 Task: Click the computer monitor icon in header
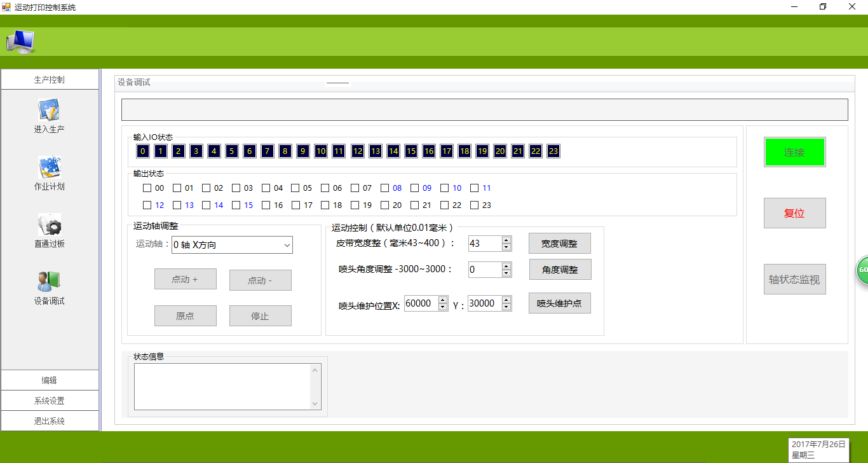pos(20,42)
